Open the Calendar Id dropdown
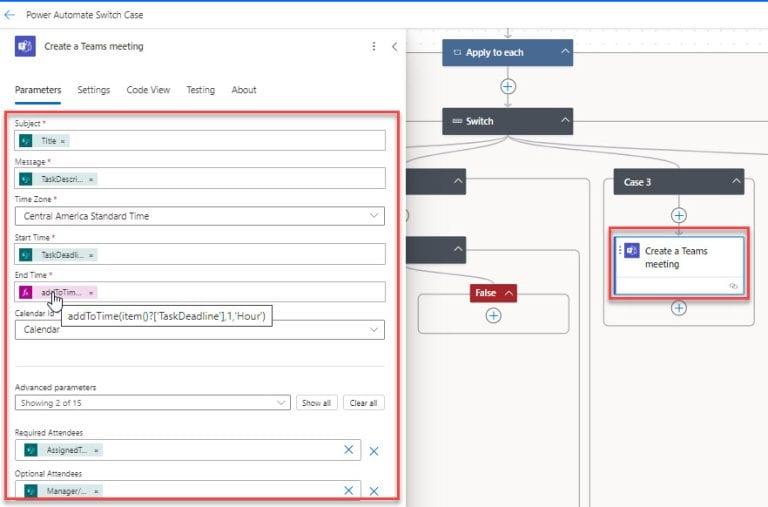Image resolution: width=768 pixels, height=507 pixels. [200, 330]
